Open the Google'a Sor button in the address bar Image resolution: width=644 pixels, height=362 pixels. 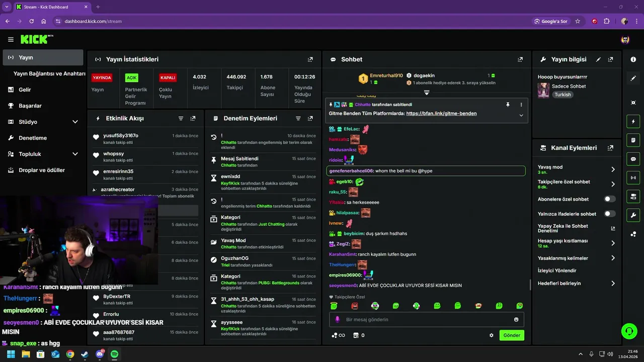[551, 21]
